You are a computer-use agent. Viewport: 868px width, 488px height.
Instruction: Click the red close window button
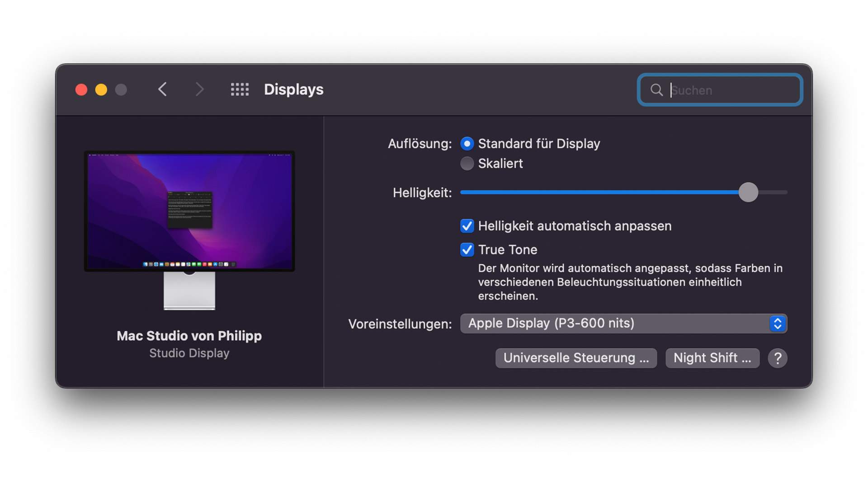pyautogui.click(x=81, y=89)
